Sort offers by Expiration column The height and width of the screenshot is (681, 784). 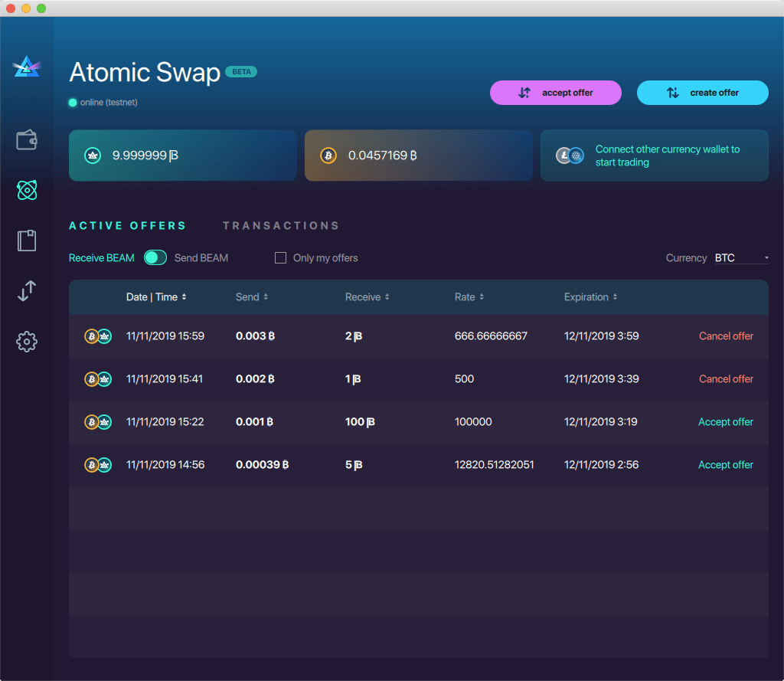tap(590, 297)
